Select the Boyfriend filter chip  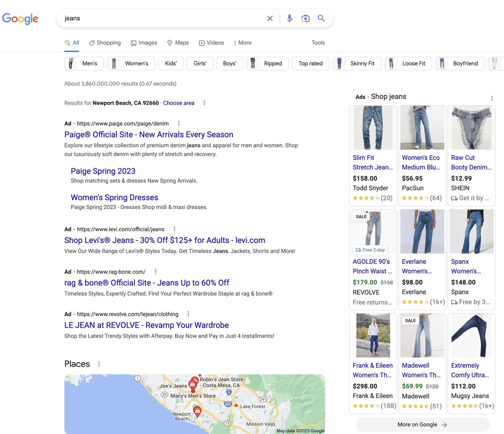pyautogui.click(x=460, y=63)
